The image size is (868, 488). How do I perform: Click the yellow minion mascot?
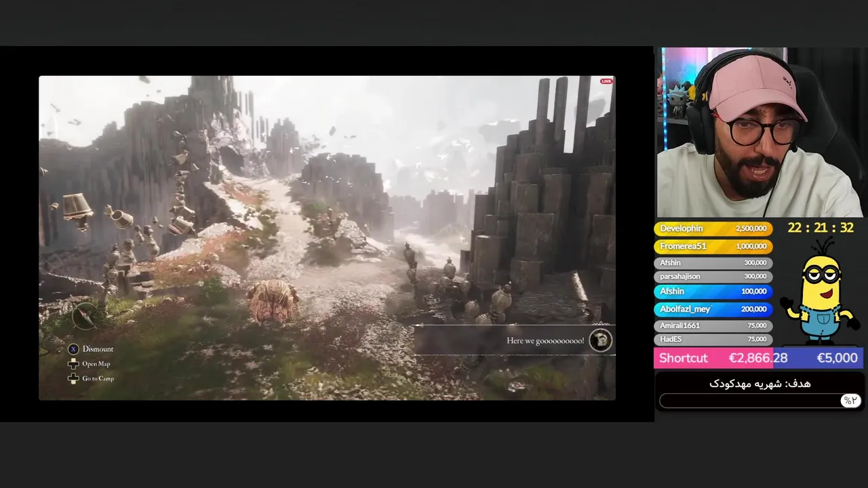(821, 291)
